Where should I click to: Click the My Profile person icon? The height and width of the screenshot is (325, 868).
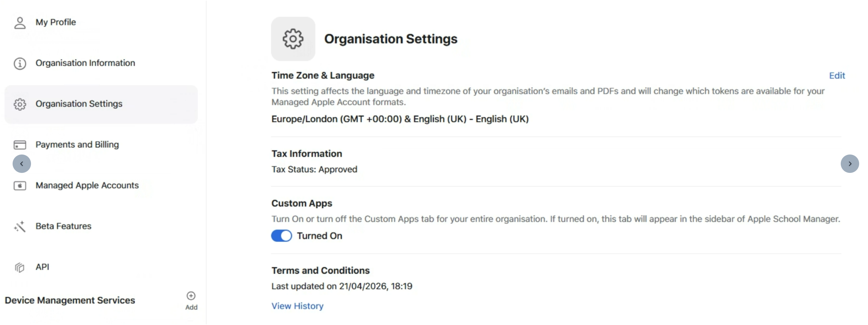(20, 23)
